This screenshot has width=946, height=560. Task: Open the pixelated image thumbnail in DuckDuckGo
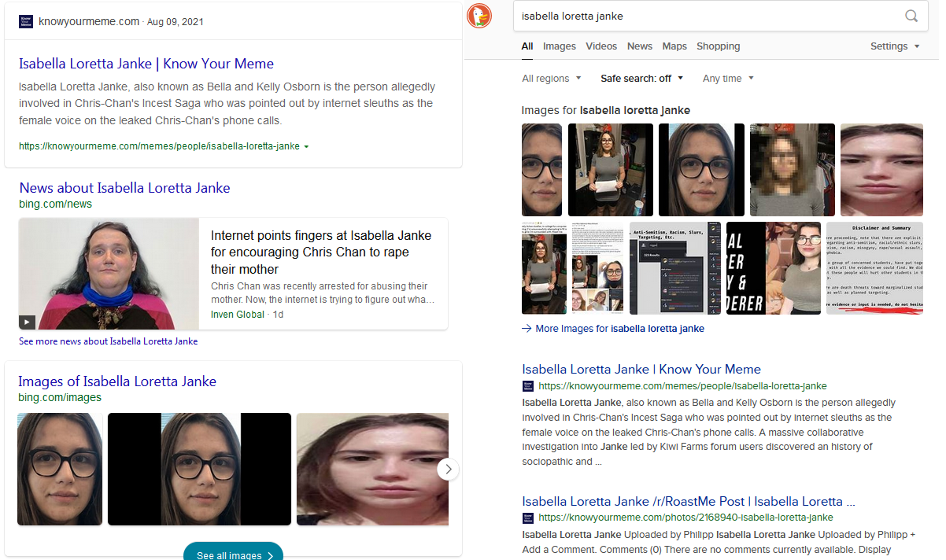[793, 170]
